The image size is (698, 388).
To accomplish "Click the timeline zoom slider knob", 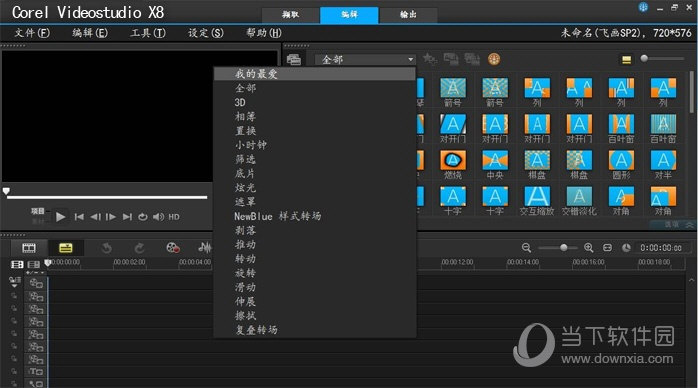I will (564, 247).
